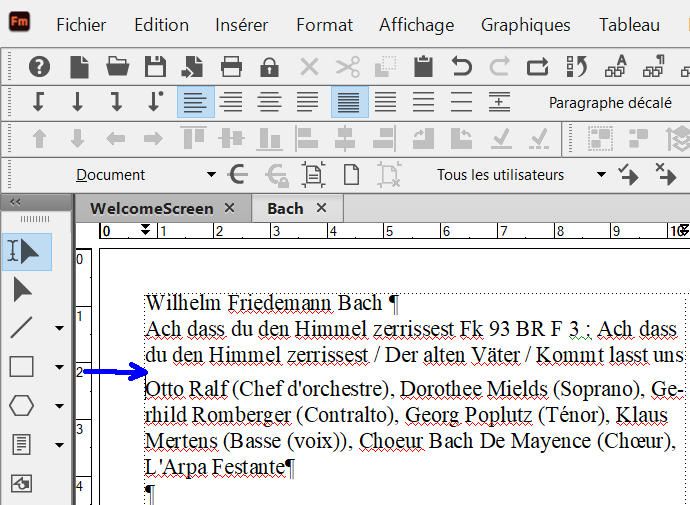Switch to the Bach tab
690x505 pixels.
tap(285, 209)
